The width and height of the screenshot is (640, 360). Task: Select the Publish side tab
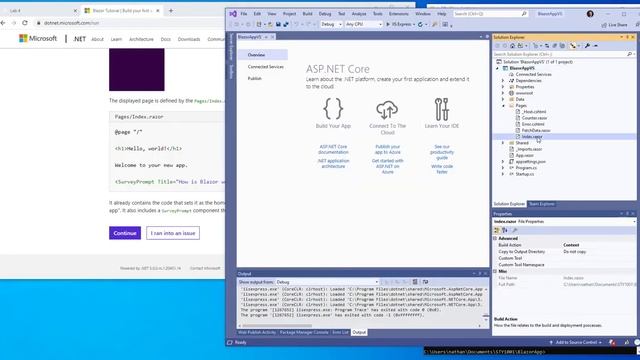pyautogui.click(x=255, y=78)
